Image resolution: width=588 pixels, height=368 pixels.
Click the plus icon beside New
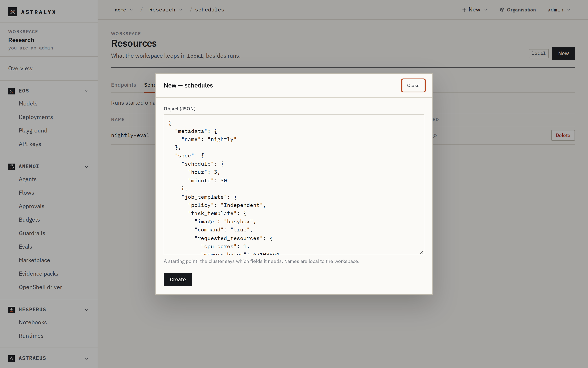[x=464, y=10]
